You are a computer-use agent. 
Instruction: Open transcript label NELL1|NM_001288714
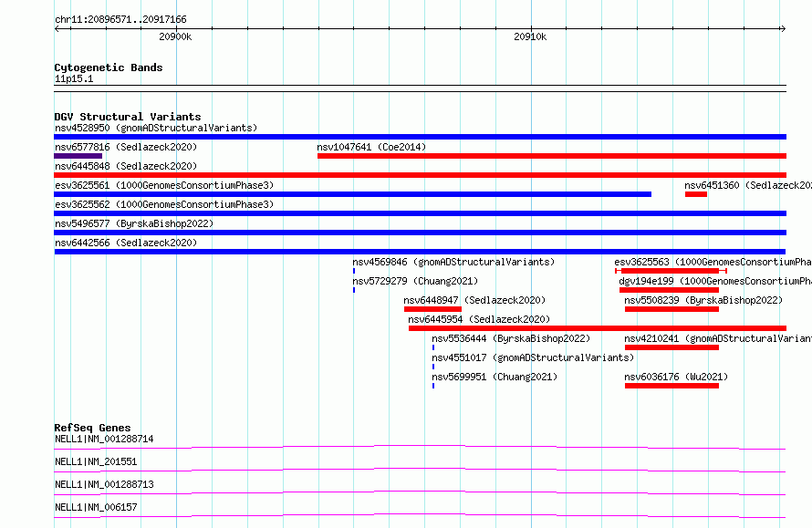[x=104, y=439]
